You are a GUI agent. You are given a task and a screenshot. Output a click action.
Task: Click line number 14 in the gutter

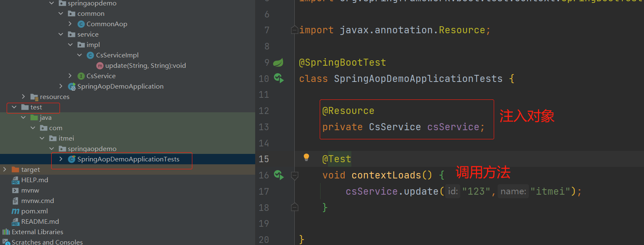[264, 143]
